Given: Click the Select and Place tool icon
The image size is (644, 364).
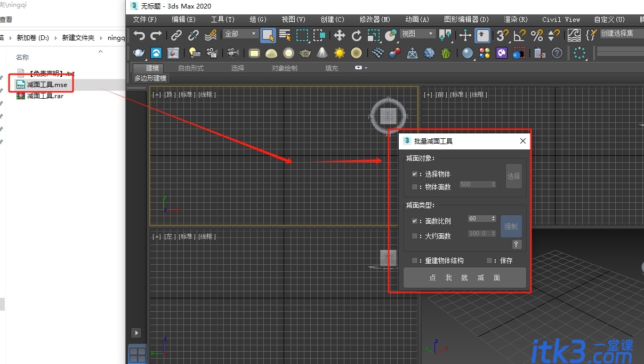Looking at the screenshot, I should click(391, 36).
